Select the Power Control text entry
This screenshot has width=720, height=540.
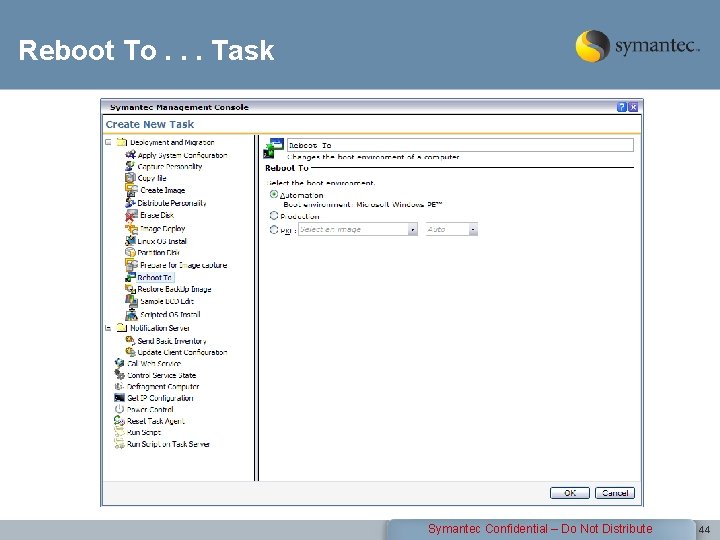pos(150,409)
